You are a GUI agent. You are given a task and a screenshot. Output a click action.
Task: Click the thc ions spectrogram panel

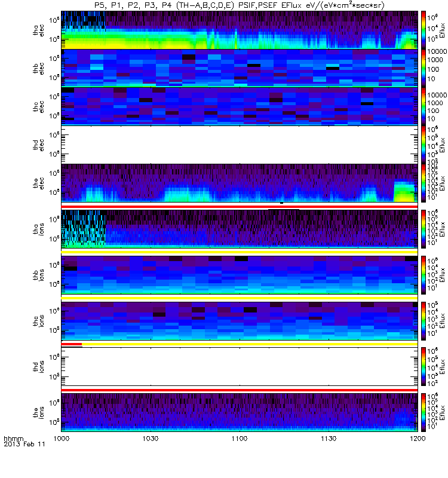240,321
